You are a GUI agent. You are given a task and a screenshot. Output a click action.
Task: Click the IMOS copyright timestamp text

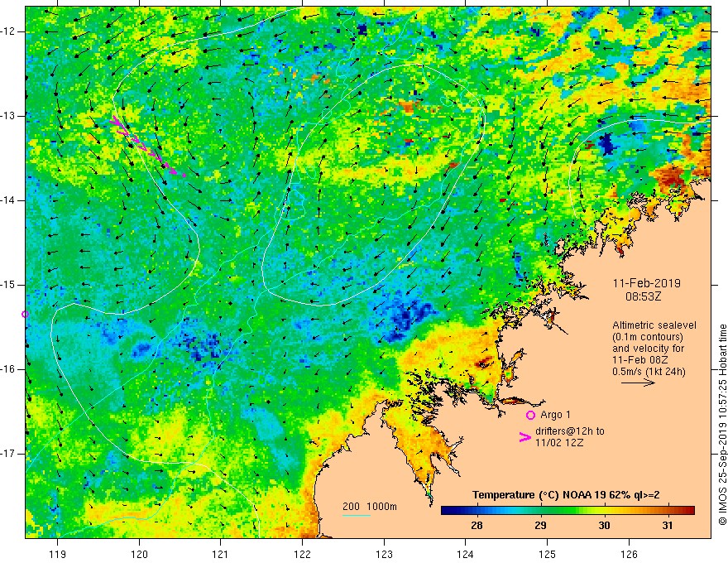722,425
